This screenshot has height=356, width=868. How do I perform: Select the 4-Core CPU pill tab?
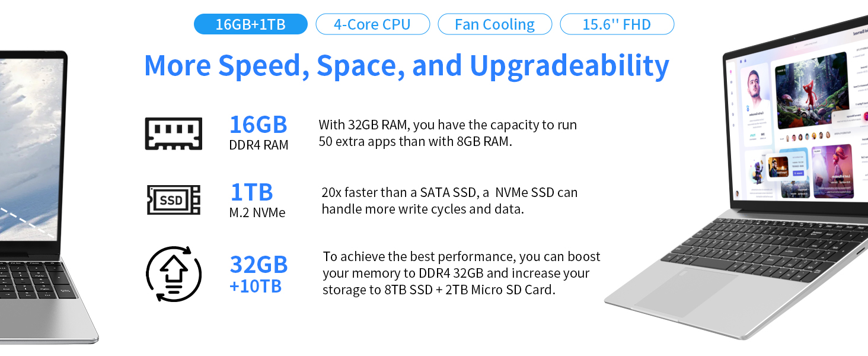372,24
